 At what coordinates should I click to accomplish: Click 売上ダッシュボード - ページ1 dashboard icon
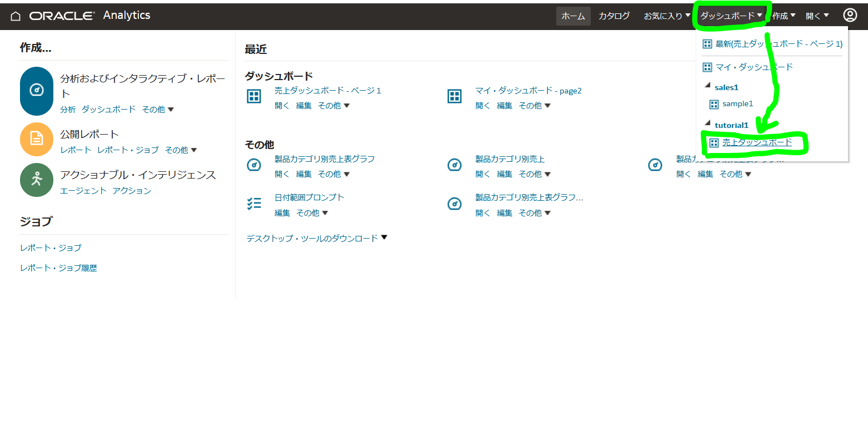click(x=254, y=96)
